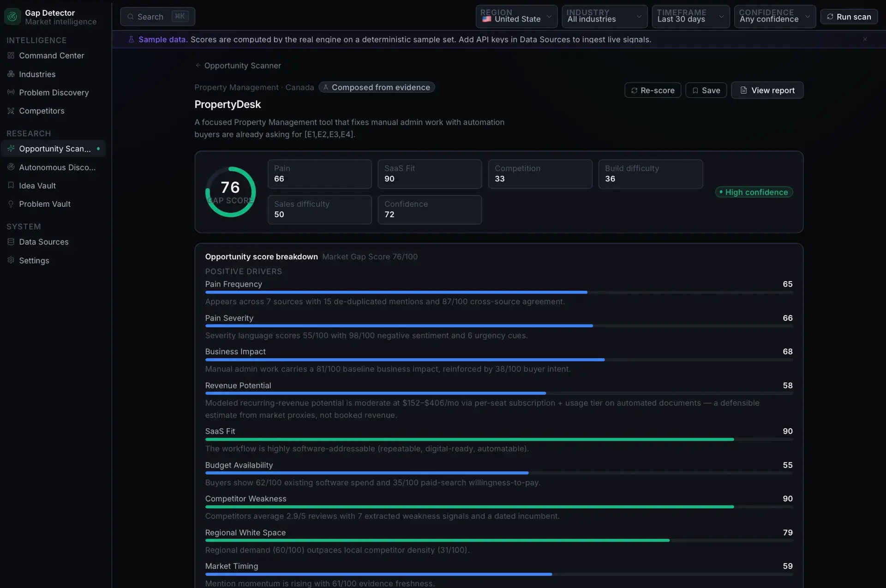Click the flask icon beside Sample data
This screenshot has height=588, width=886.
click(131, 39)
